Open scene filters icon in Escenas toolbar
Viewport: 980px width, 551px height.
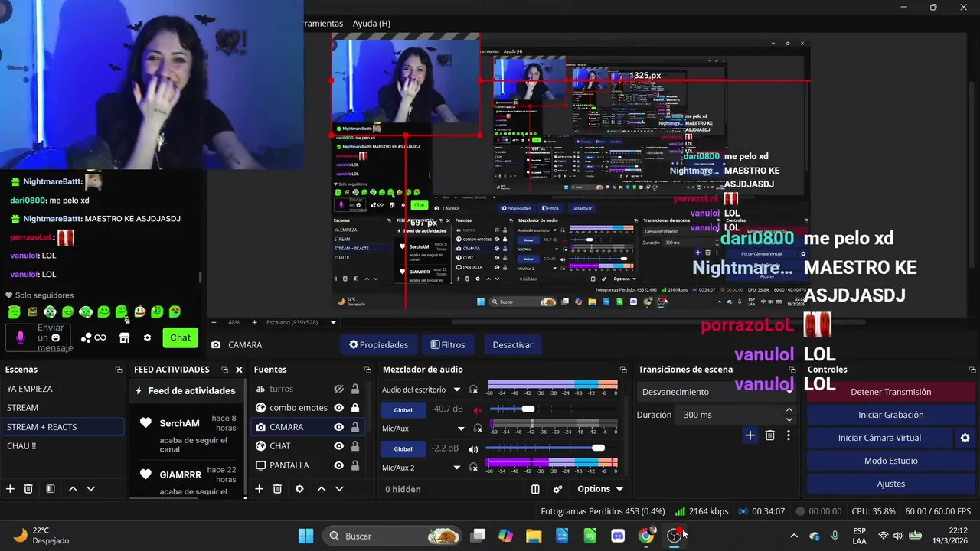tap(50, 489)
